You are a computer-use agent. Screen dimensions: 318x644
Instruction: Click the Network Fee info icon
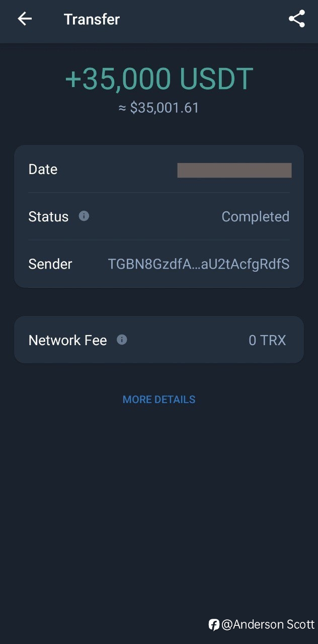[x=122, y=340]
